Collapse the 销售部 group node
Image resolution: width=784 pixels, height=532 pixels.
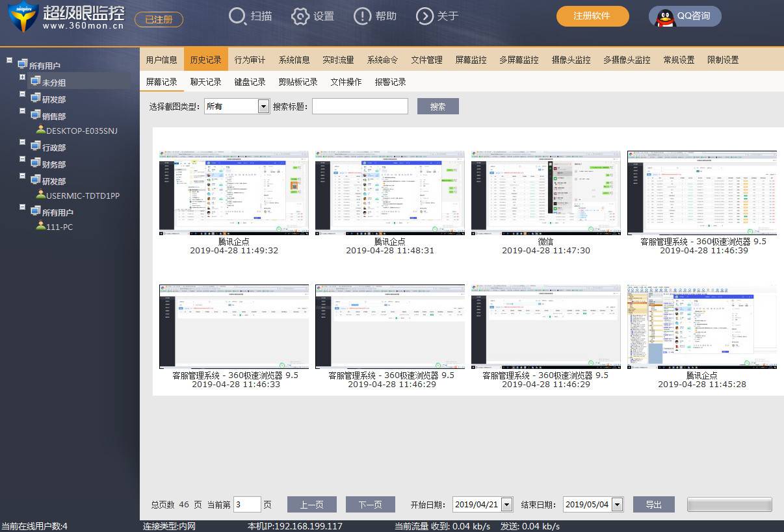(23, 111)
